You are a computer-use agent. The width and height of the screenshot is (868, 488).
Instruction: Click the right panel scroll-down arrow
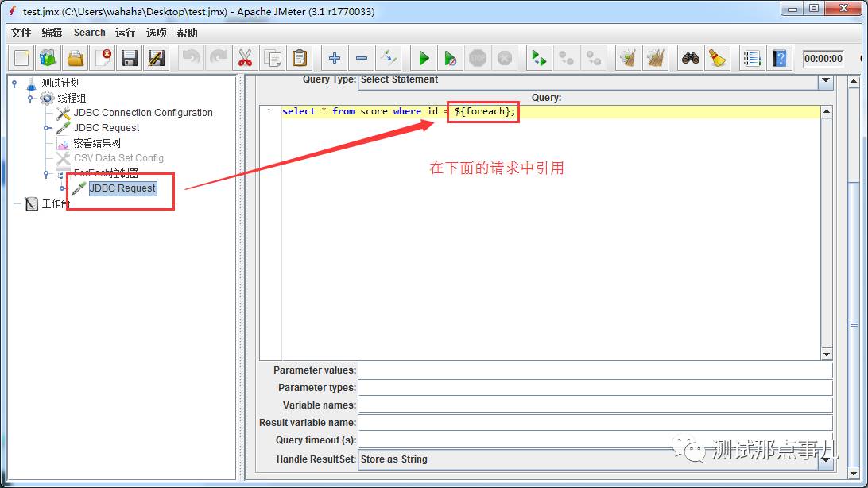854,474
